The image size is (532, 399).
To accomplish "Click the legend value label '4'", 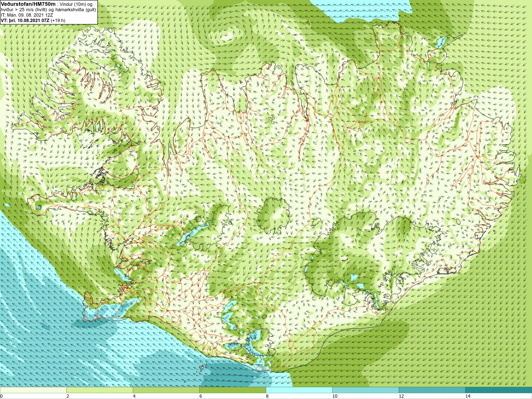I will 134,396.
